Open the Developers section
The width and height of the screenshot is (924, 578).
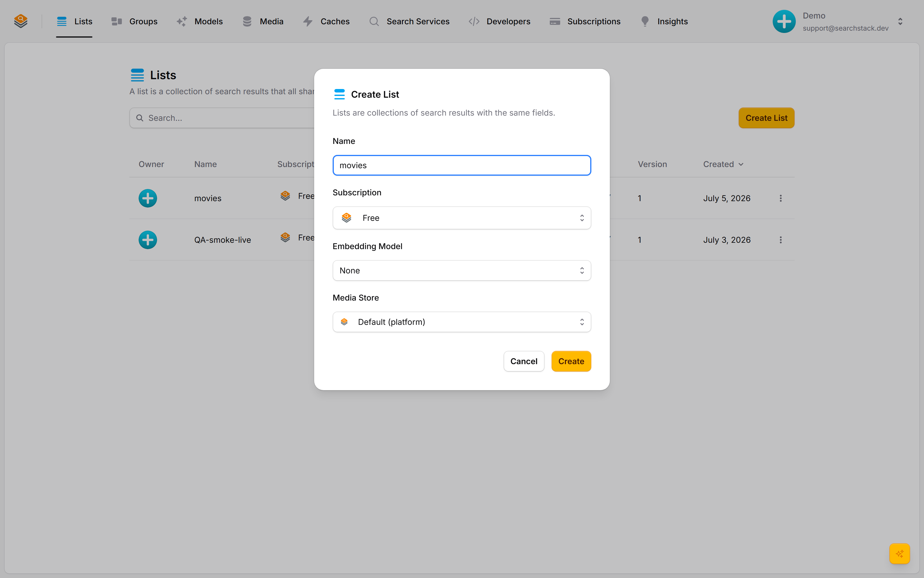point(499,21)
